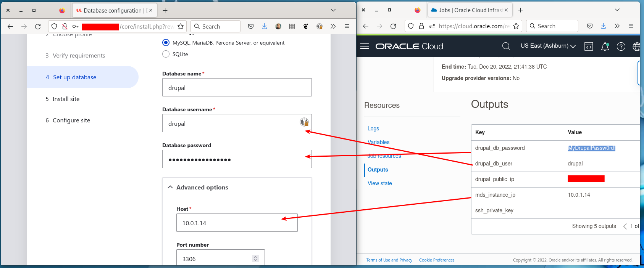The image size is (644, 268).
Task: Save to Pocket in the Oracle Cloud window
Action: coord(590,26)
